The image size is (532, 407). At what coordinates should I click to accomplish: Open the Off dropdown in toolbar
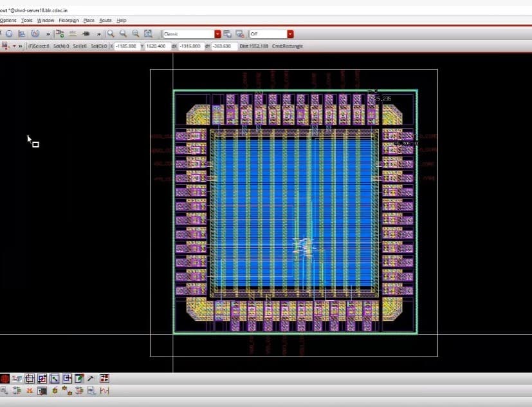(291, 33)
